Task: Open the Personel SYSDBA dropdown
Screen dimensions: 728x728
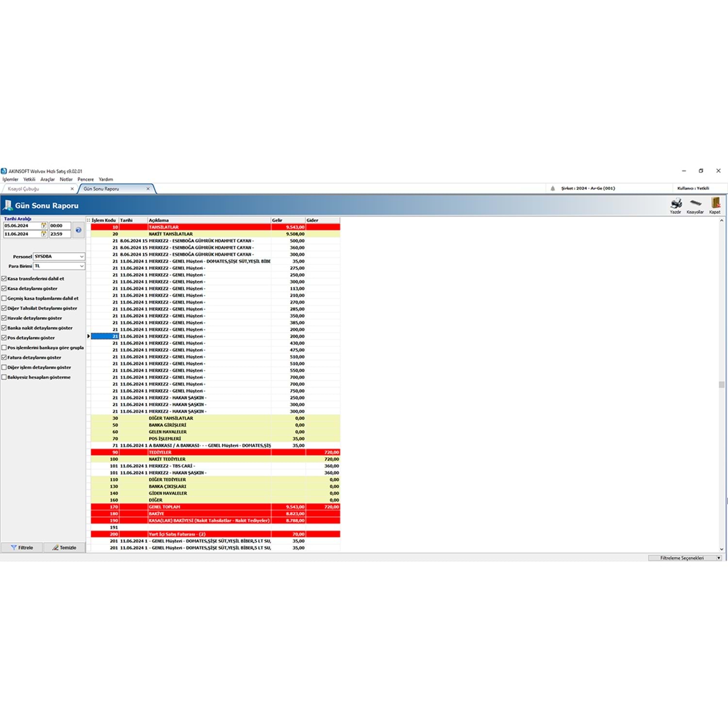Action: click(82, 256)
